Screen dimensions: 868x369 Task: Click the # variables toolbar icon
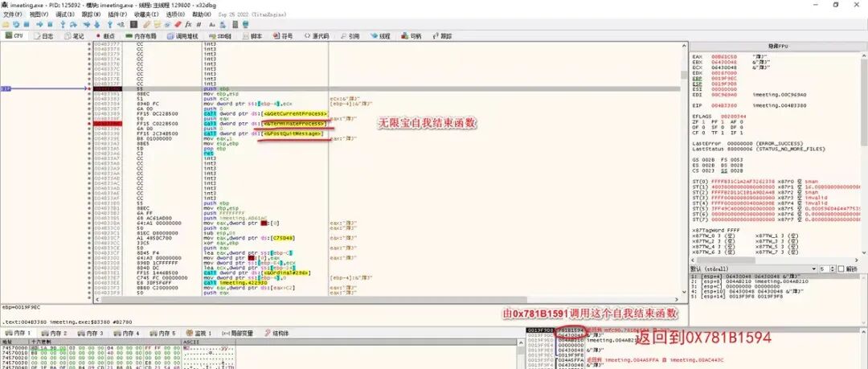199,24
